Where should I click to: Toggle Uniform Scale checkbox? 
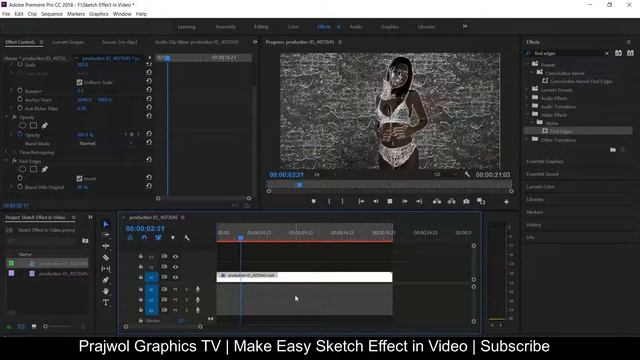pyautogui.click(x=79, y=82)
